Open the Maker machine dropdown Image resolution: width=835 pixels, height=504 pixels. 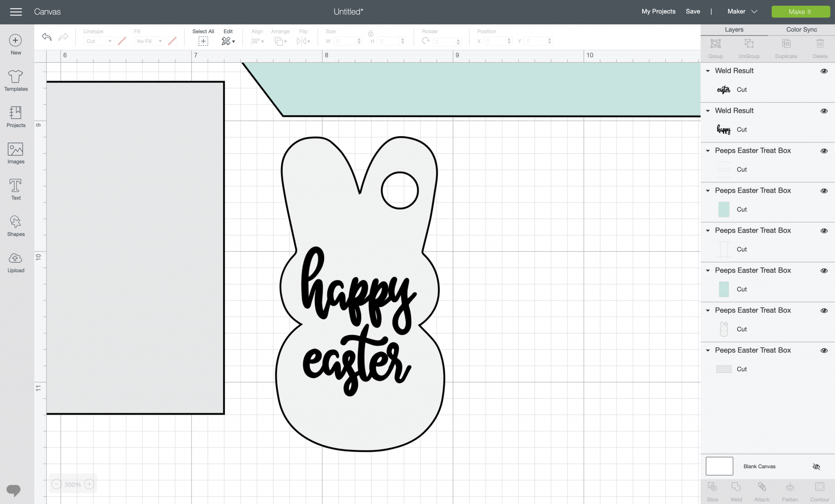pyautogui.click(x=742, y=11)
